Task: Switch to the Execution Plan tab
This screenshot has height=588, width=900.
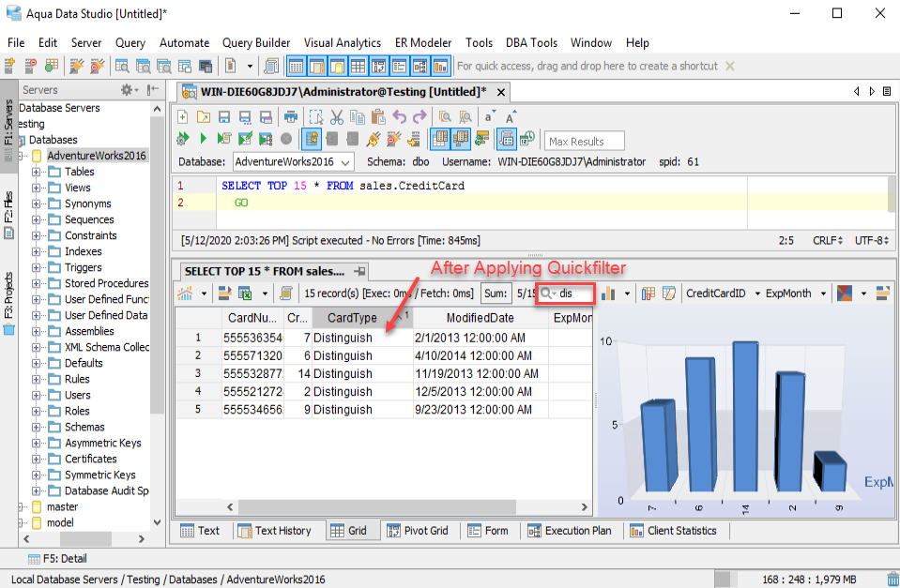Action: [568, 531]
